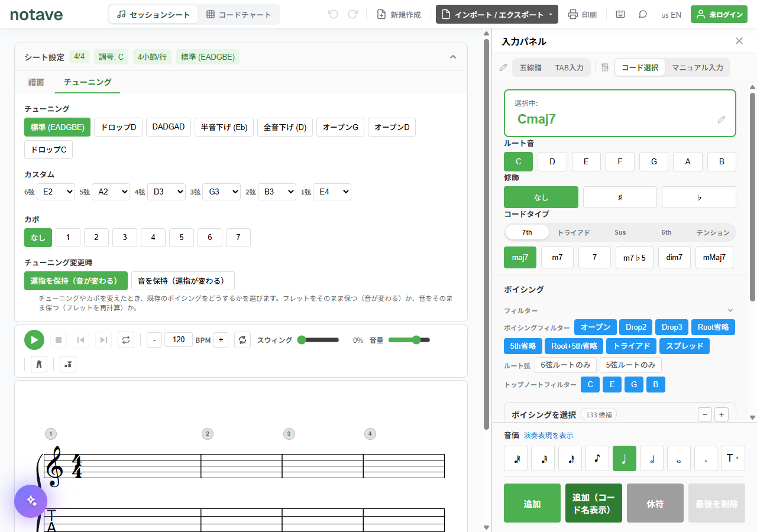Click the undo arrow icon
The height and width of the screenshot is (532, 757).
333,14
